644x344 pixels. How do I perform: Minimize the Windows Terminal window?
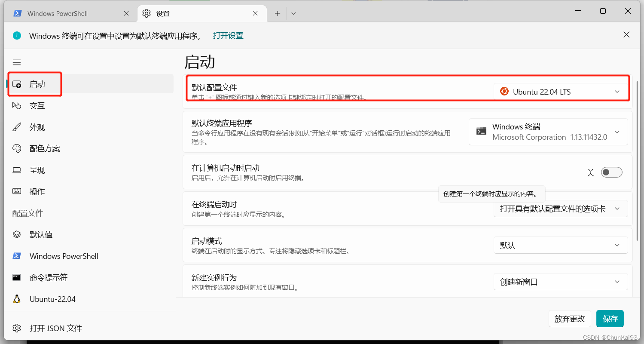tap(579, 11)
